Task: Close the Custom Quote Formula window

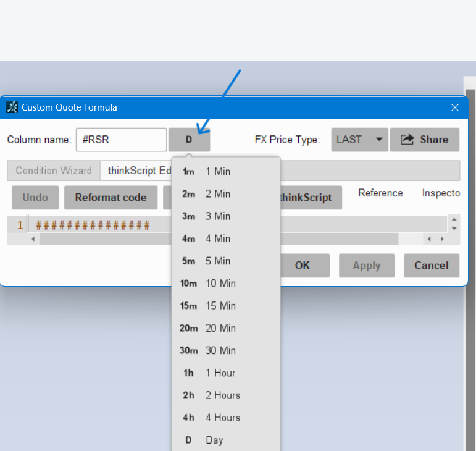Action: [455, 107]
